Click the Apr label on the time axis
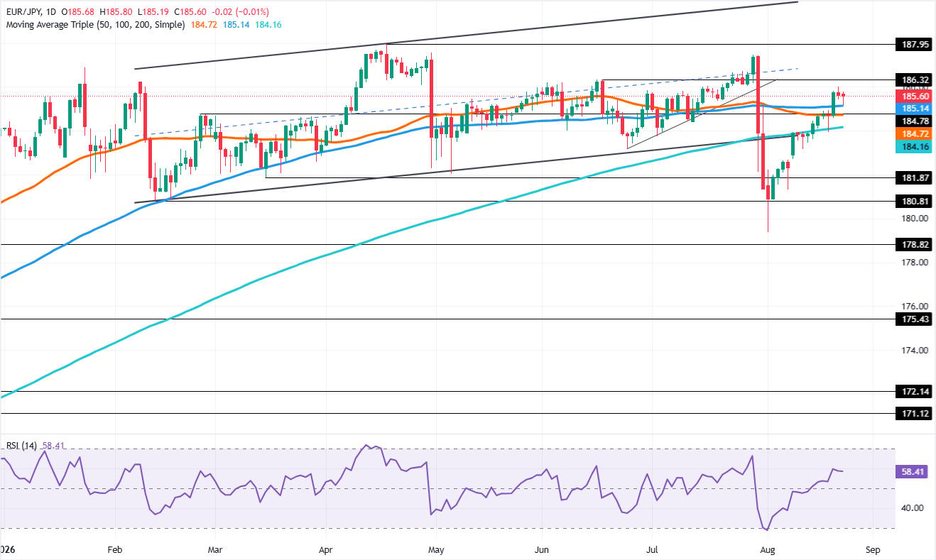 (326, 550)
